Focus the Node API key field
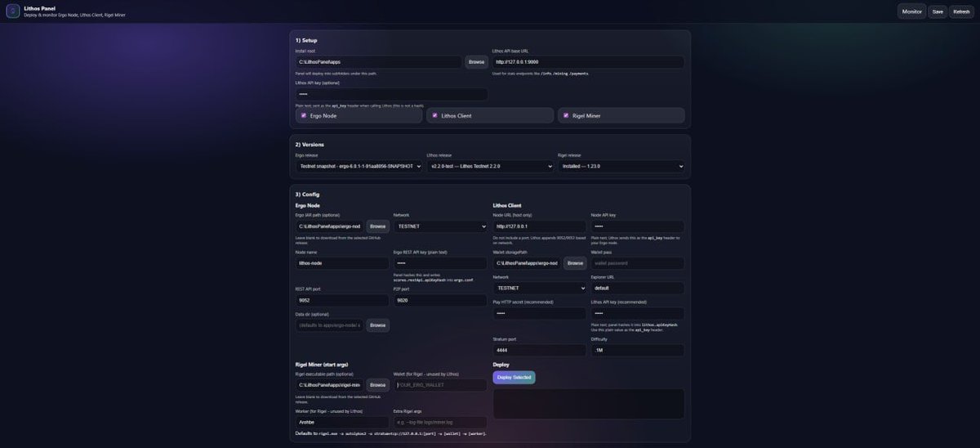This screenshot has height=448, width=980. [638, 226]
